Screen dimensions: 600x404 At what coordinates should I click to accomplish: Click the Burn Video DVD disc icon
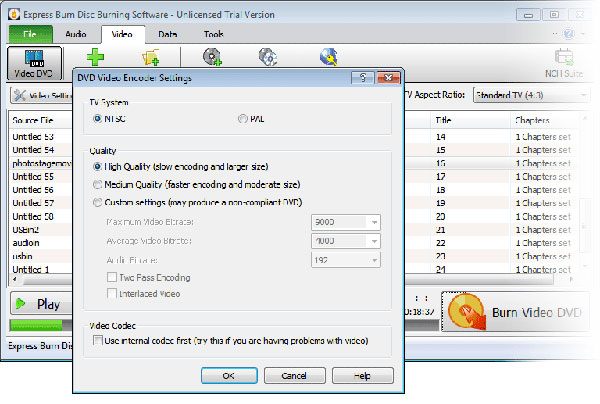pyautogui.click(x=466, y=311)
